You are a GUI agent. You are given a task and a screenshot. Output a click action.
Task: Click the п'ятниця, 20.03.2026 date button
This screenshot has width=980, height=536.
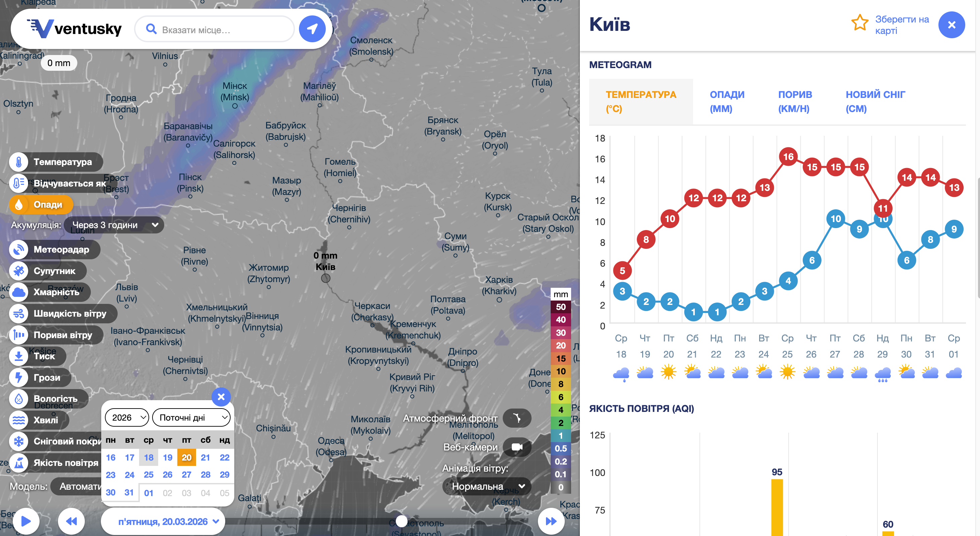coord(164,522)
